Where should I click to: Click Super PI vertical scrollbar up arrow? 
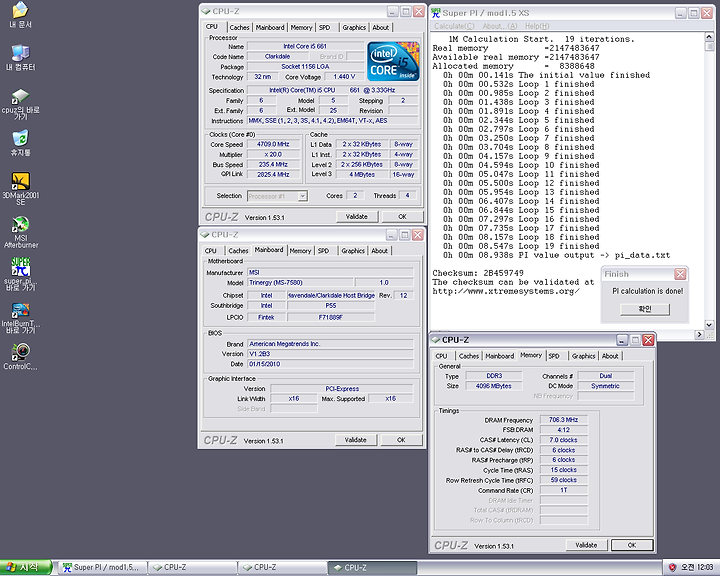pos(709,37)
